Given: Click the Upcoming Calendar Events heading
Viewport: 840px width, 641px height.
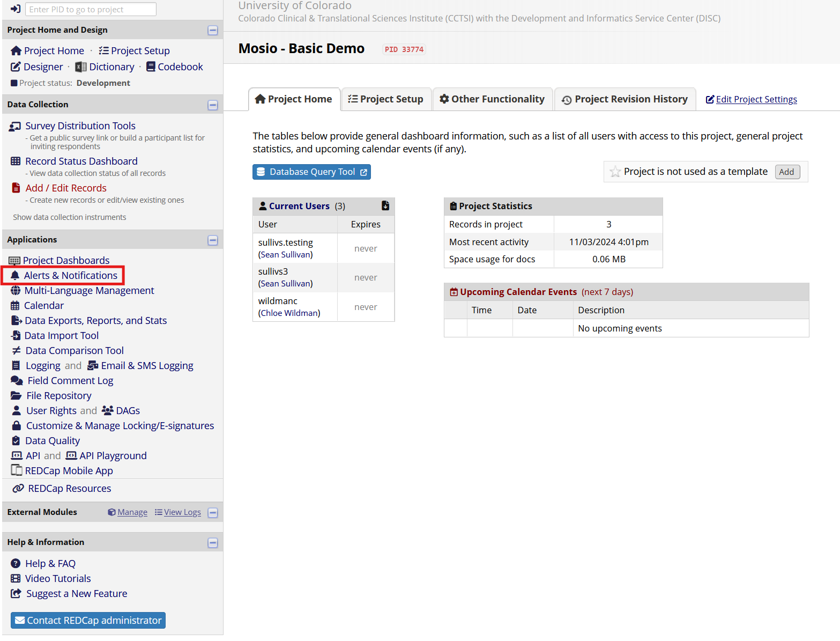Looking at the screenshot, I should [518, 292].
